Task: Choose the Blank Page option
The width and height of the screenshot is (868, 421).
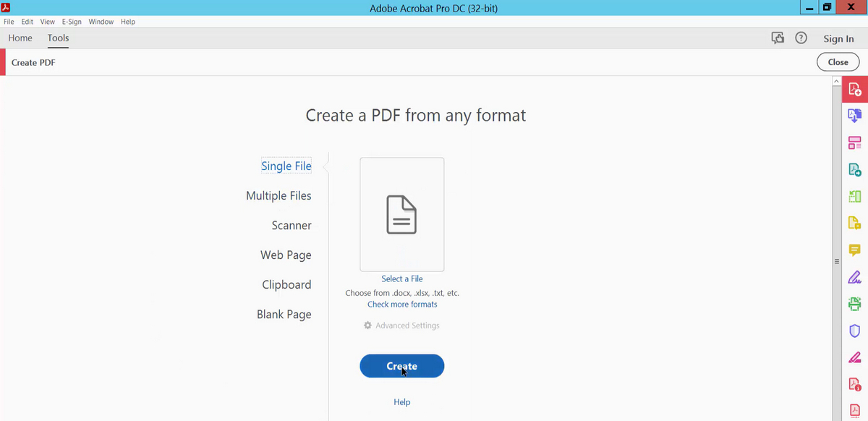Action: coord(284,314)
